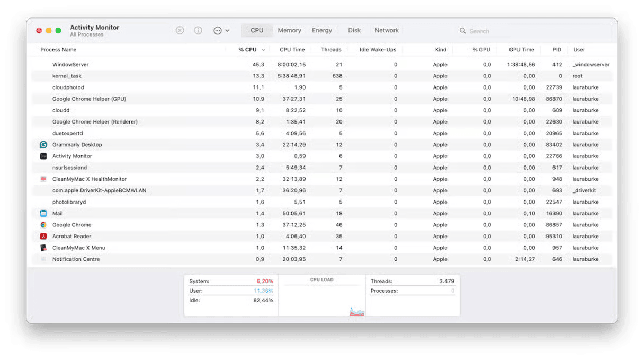This screenshot has width=644, height=359.
Task: Sort by the Process Name column header
Action: [x=58, y=50]
